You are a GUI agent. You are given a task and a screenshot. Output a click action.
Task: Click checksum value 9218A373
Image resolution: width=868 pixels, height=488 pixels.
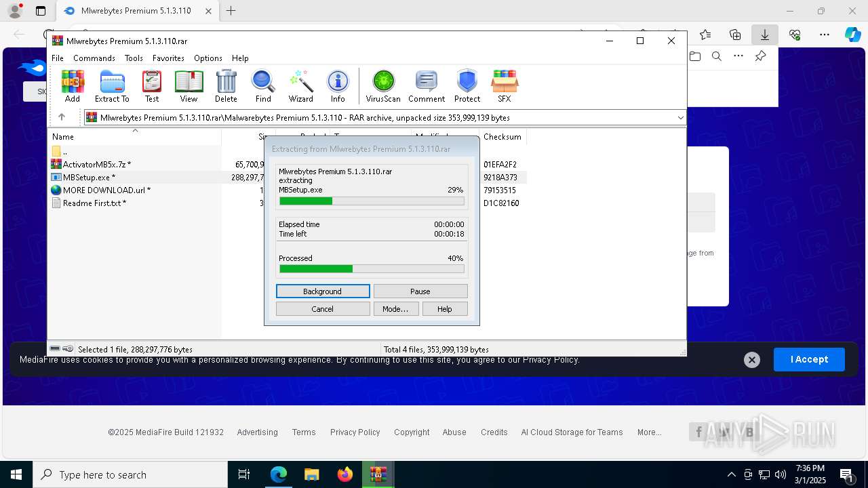(500, 178)
